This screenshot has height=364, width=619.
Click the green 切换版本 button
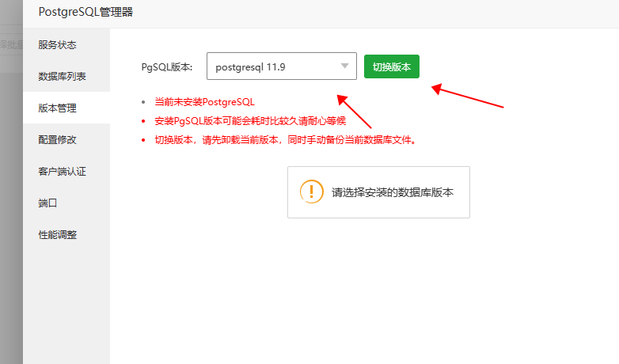coord(392,66)
